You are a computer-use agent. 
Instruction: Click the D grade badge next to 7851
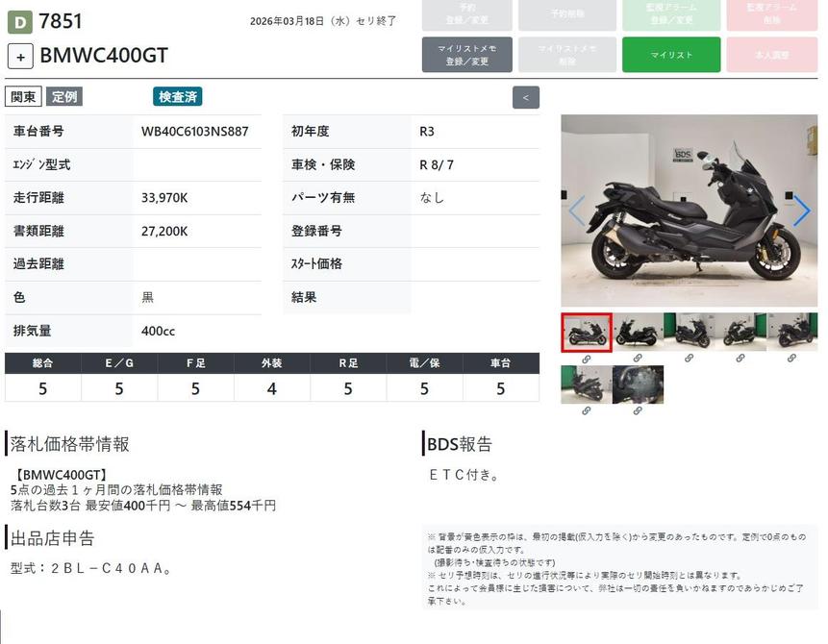click(20, 21)
